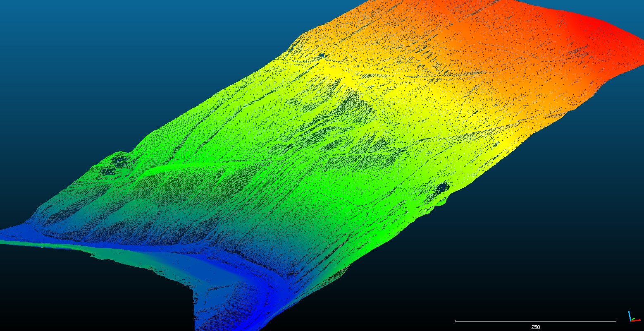Click the left end tick of scale bar
The image size is (644, 331).
456,321
